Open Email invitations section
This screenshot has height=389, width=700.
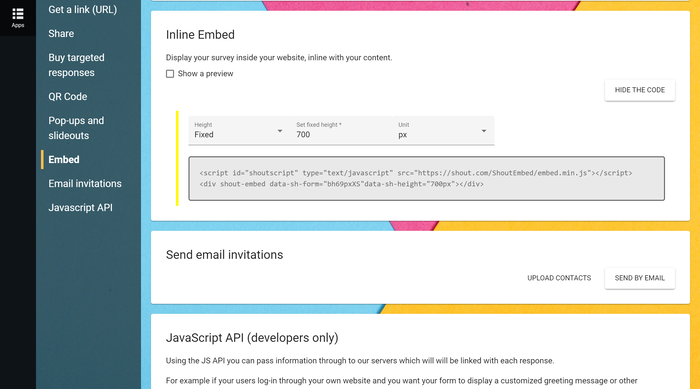(85, 184)
